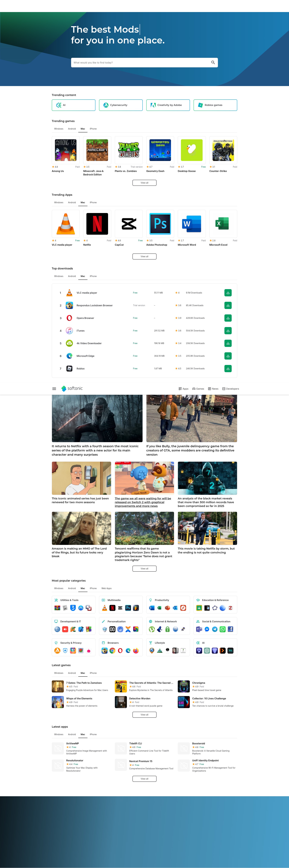Click the download icon for Roblox row

pos(228,369)
